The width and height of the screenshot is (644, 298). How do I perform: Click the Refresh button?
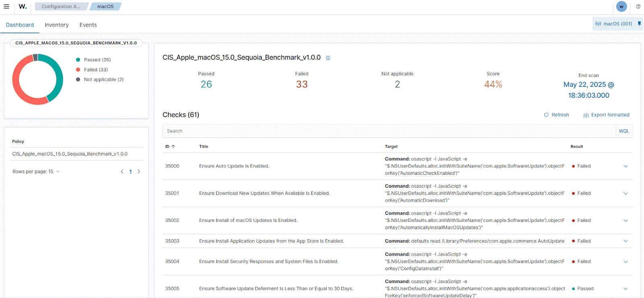click(x=556, y=115)
